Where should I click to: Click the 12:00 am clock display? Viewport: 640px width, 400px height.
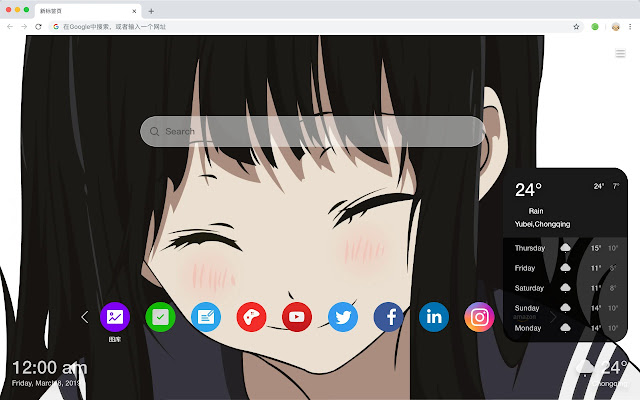pos(49,368)
